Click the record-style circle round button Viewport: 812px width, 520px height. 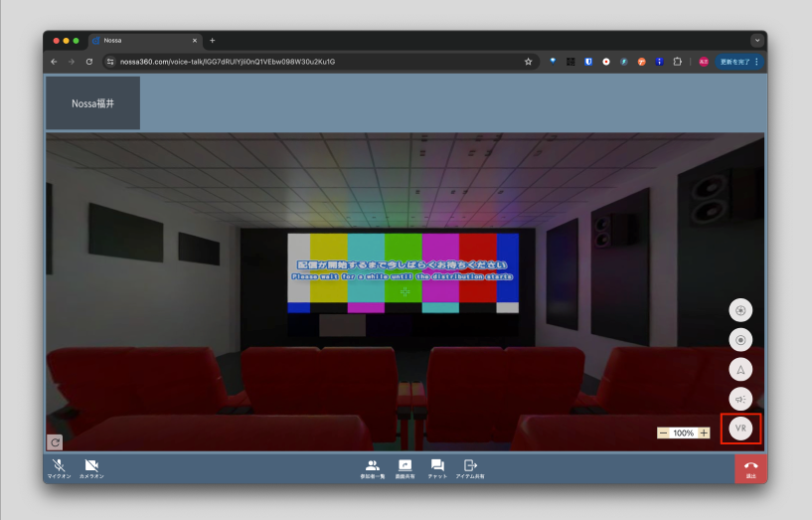click(x=740, y=340)
